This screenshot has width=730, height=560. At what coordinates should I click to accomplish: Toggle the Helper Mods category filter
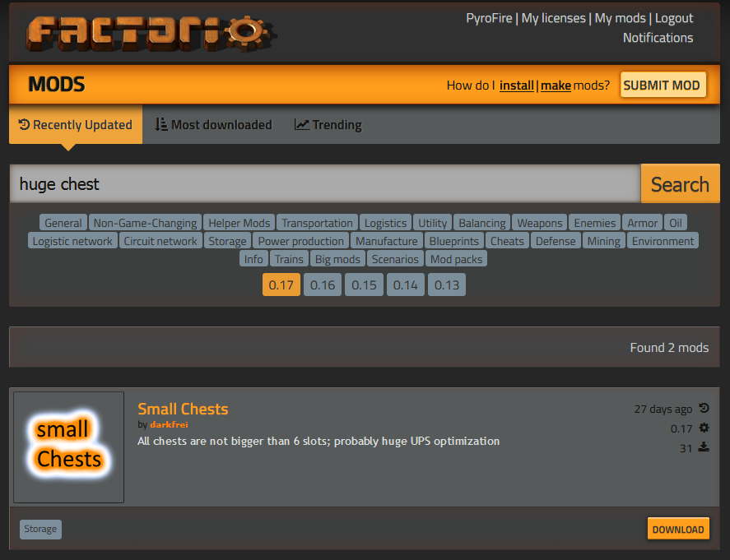coord(239,223)
